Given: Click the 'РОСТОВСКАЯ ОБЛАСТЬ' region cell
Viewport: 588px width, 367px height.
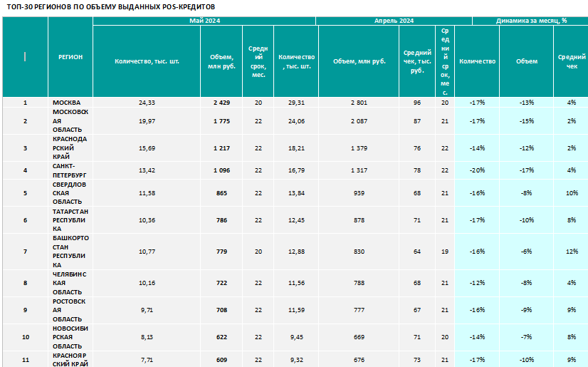Looking at the screenshot, I should click(70, 310).
